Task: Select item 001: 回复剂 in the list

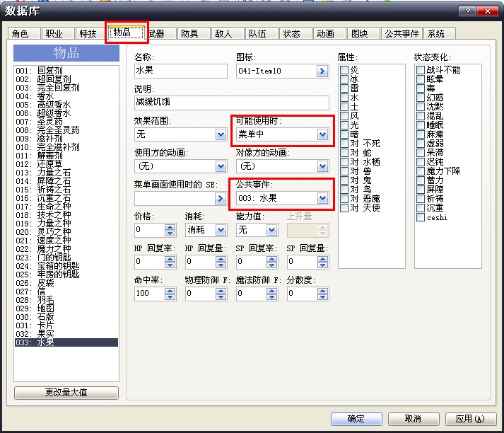Action: pos(66,71)
